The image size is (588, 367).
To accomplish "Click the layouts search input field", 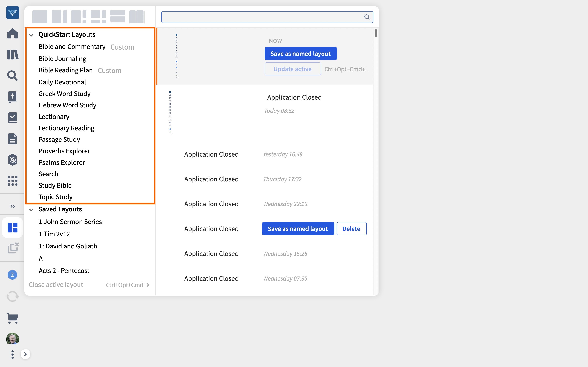I will pyautogui.click(x=262, y=17).
